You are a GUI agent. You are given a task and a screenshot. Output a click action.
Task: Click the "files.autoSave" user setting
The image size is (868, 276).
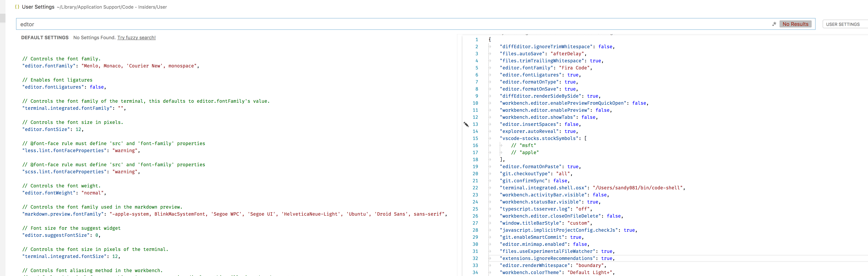coord(543,54)
